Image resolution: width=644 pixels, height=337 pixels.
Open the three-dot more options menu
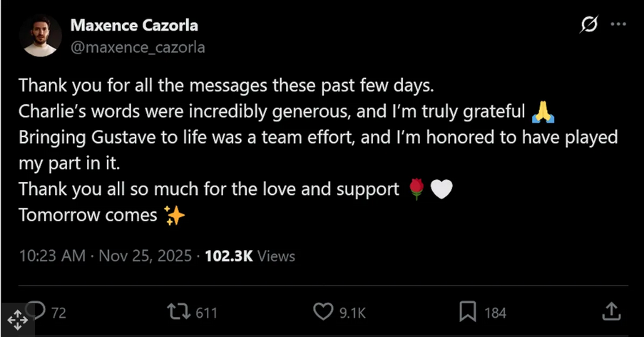pos(618,25)
